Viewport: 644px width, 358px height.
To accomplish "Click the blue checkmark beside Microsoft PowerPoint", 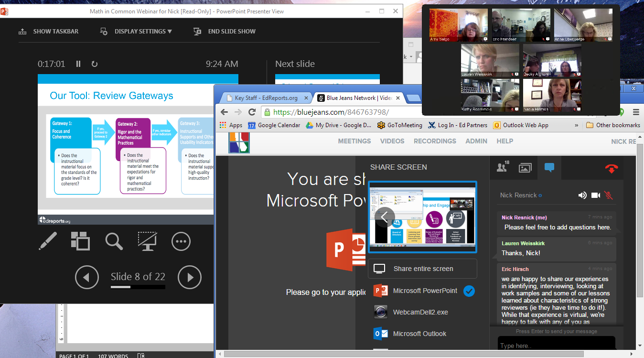I will tap(469, 291).
